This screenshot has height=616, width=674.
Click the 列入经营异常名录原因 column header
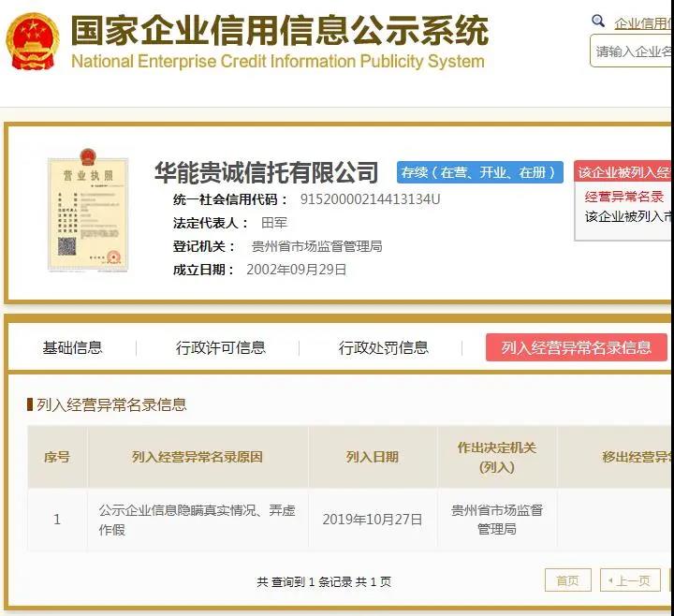click(198, 457)
